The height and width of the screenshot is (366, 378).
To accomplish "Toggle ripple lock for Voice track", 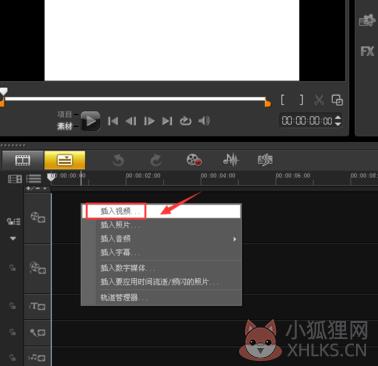I will [x=12, y=332].
